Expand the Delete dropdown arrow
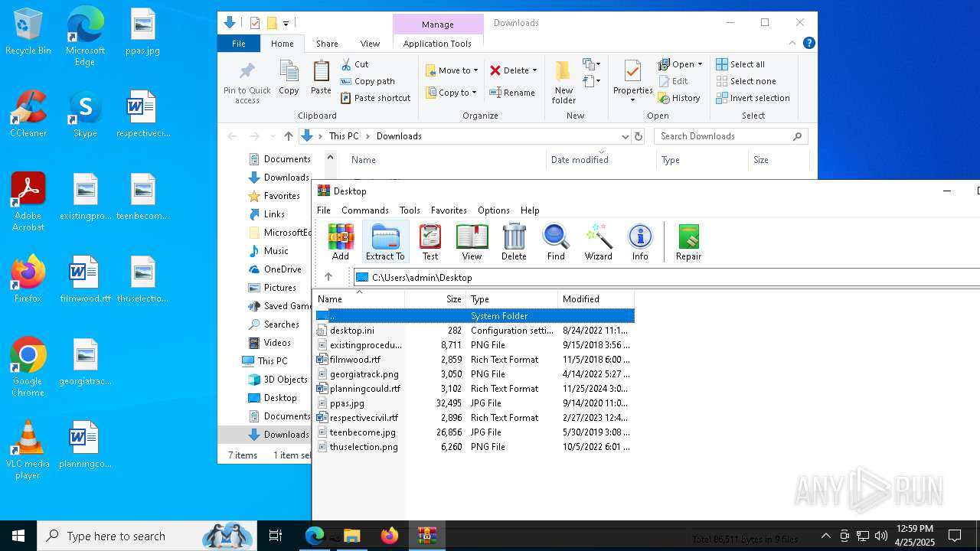 (534, 70)
